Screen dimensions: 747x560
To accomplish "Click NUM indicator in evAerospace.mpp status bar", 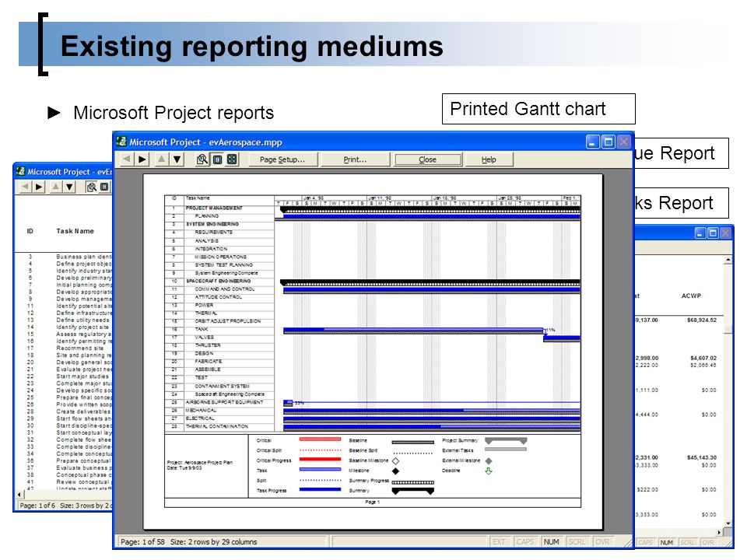I will point(552,541).
